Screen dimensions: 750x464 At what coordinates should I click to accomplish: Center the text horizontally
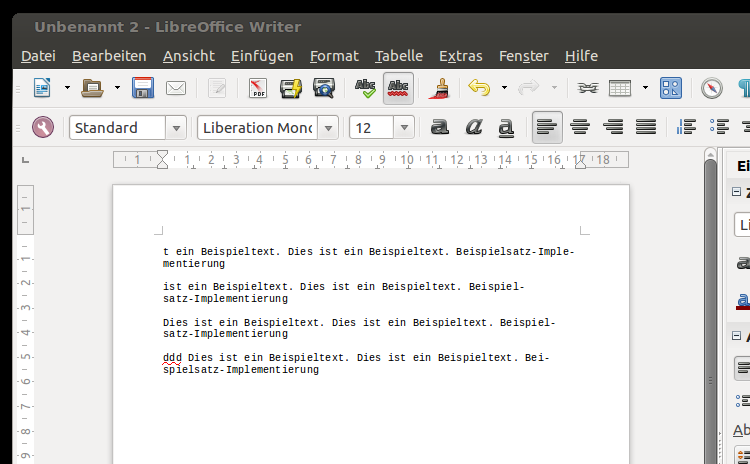tap(580, 127)
